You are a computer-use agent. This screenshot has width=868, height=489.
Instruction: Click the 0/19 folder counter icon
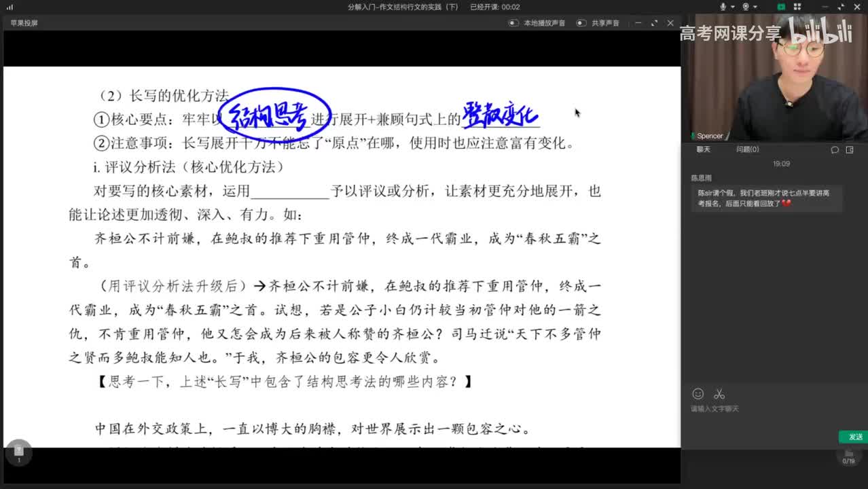(x=848, y=457)
